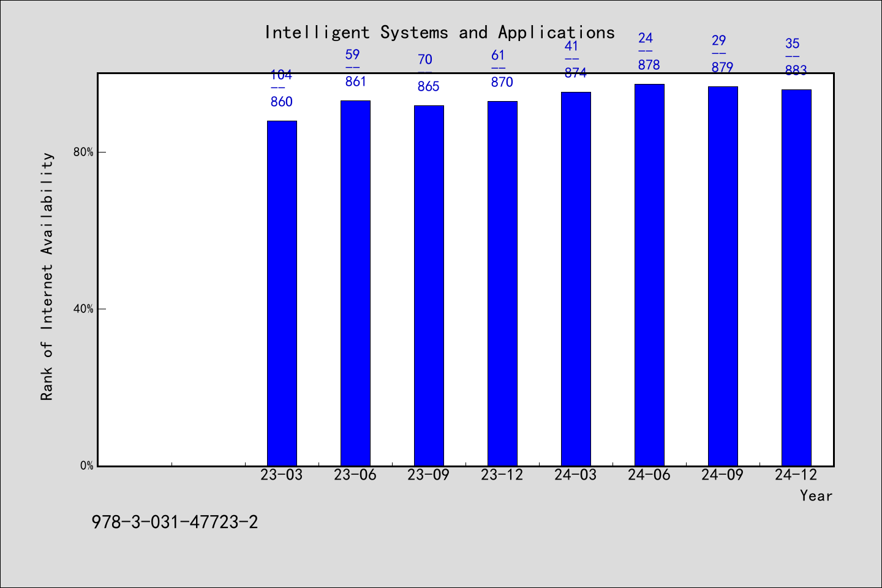Click the rank '61' above the 23-12 bar

(498, 55)
